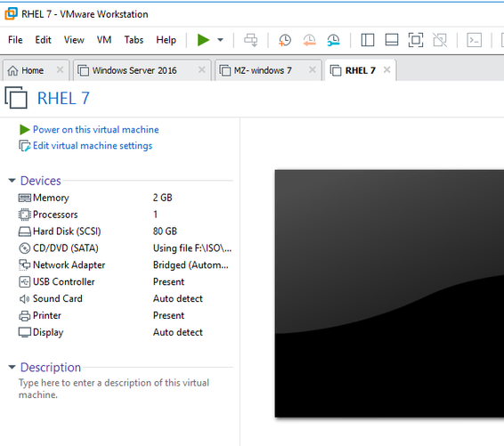Screen dimensions: 504x446
Task: Close the RHEL 7 tab
Action: (x=386, y=69)
